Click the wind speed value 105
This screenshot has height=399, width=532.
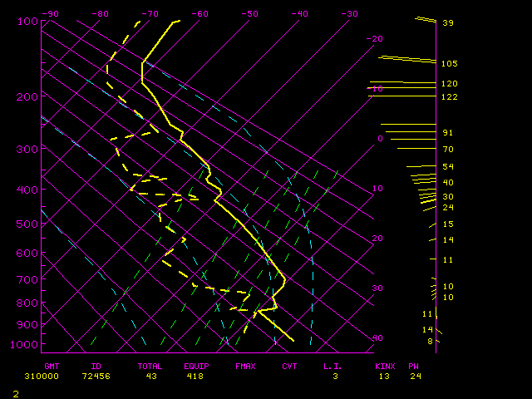coord(450,64)
